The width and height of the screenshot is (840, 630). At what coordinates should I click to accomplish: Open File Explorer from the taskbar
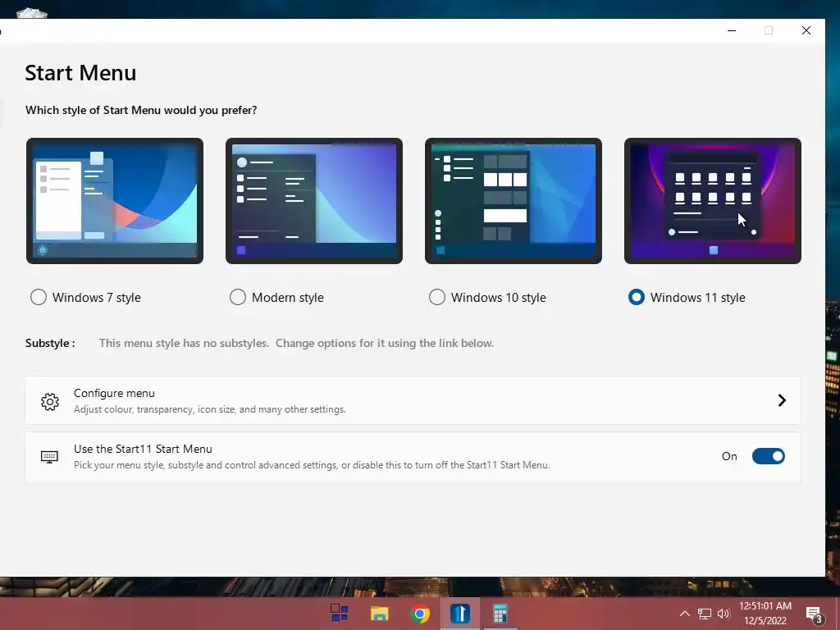click(379, 614)
